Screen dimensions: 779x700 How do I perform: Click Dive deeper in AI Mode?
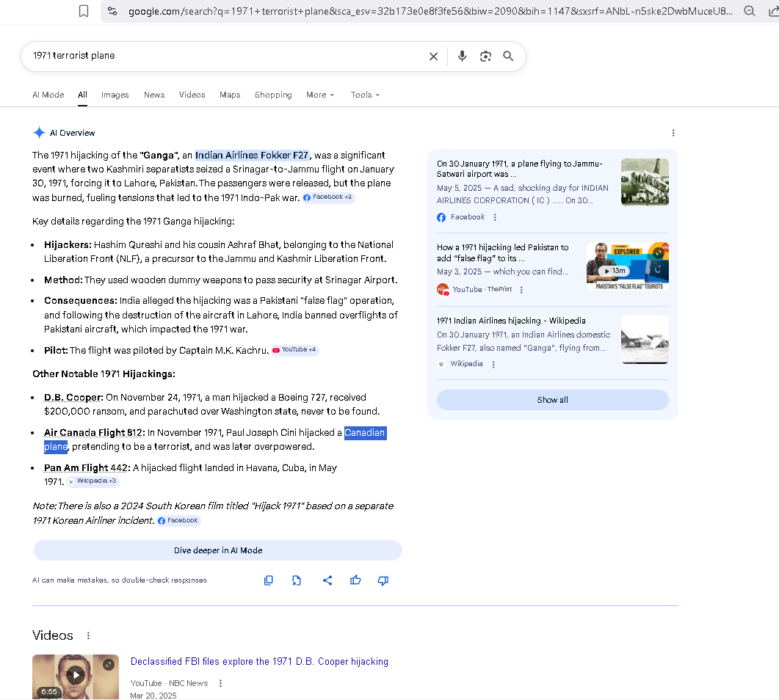pos(218,550)
